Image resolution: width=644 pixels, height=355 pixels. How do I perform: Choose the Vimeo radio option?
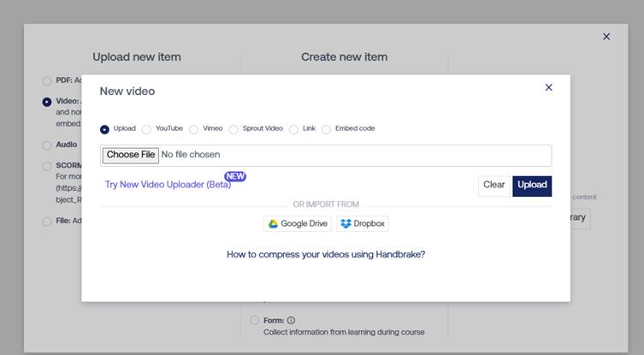(194, 129)
